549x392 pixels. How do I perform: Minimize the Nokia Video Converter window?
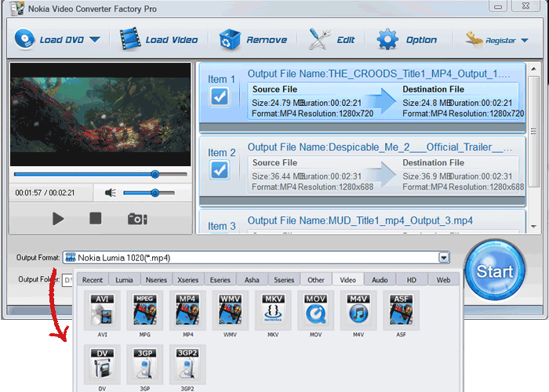[x=498, y=6]
